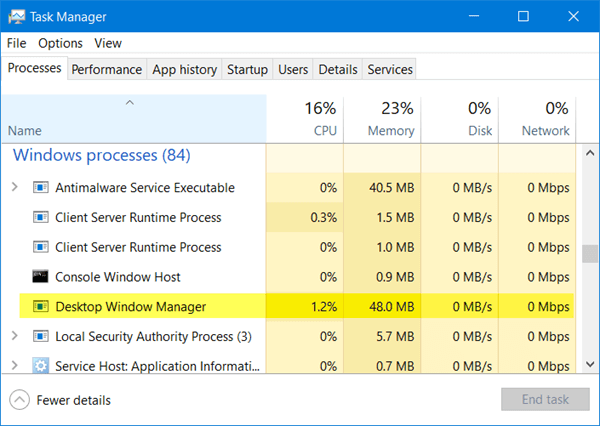The height and width of the screenshot is (426, 600).
Task: Open the Options menu
Action: point(60,43)
